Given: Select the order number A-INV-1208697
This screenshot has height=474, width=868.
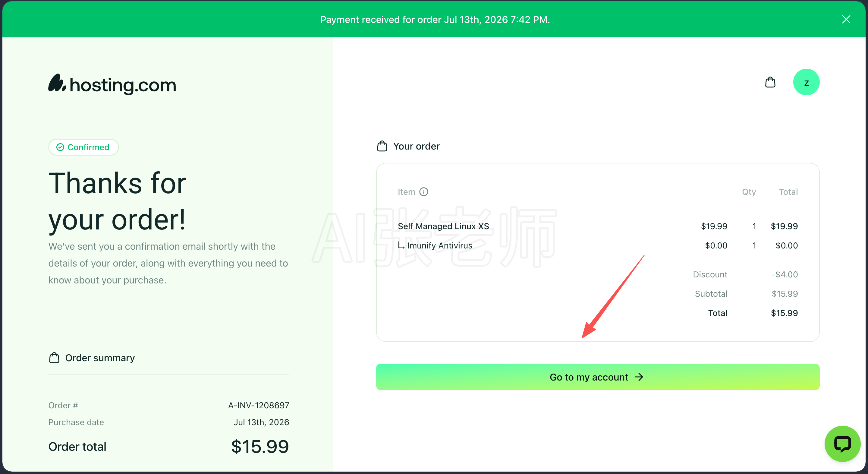Looking at the screenshot, I should [x=259, y=405].
